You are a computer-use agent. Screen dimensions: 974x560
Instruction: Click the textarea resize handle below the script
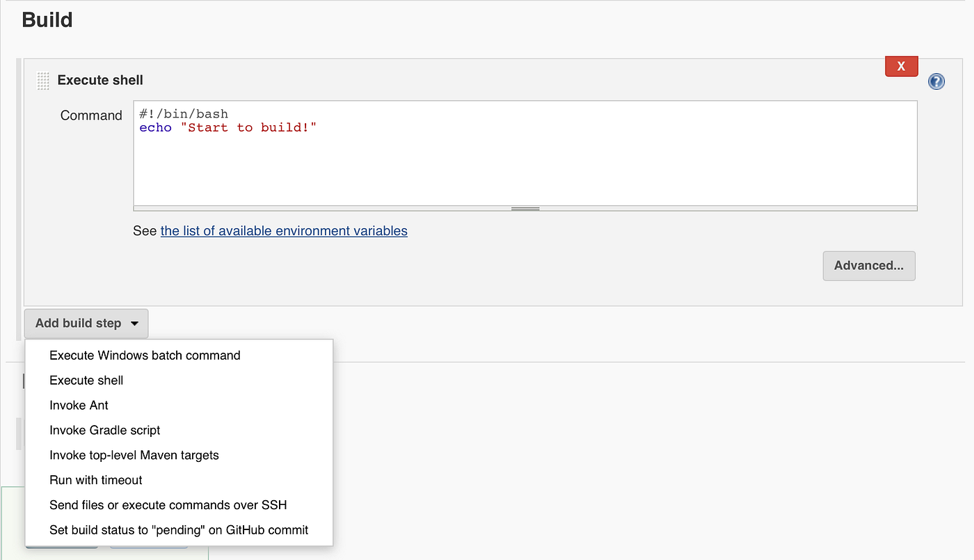pos(524,207)
